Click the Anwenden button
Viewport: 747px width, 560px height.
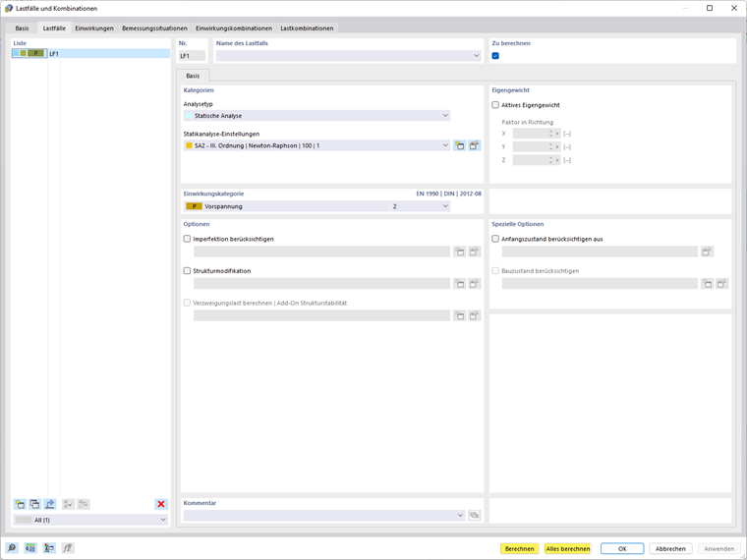[718, 548]
